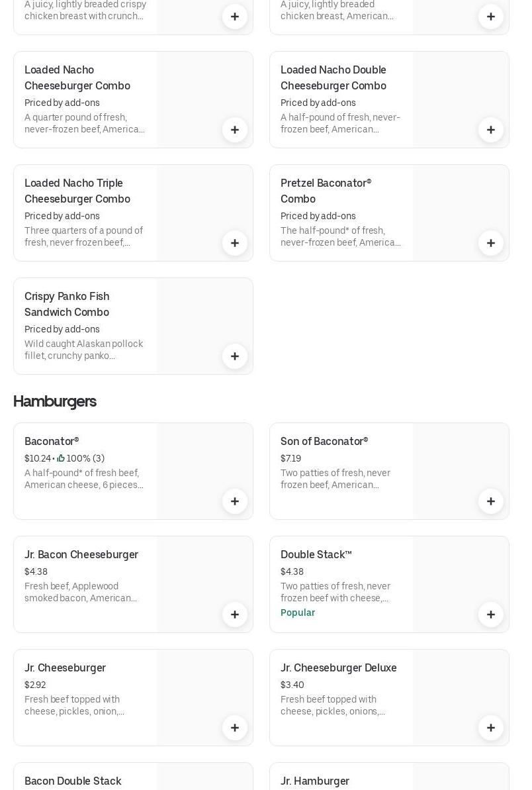Open the Bacon Double Stack item
This screenshot has height=790, width=532.
pyautogui.click(x=73, y=781)
